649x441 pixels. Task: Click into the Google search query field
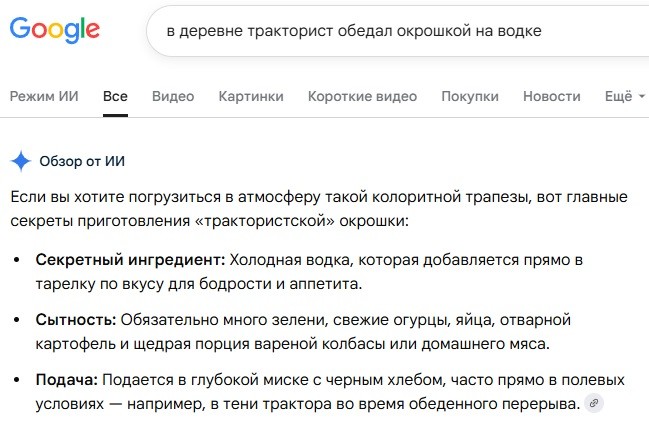(397, 31)
